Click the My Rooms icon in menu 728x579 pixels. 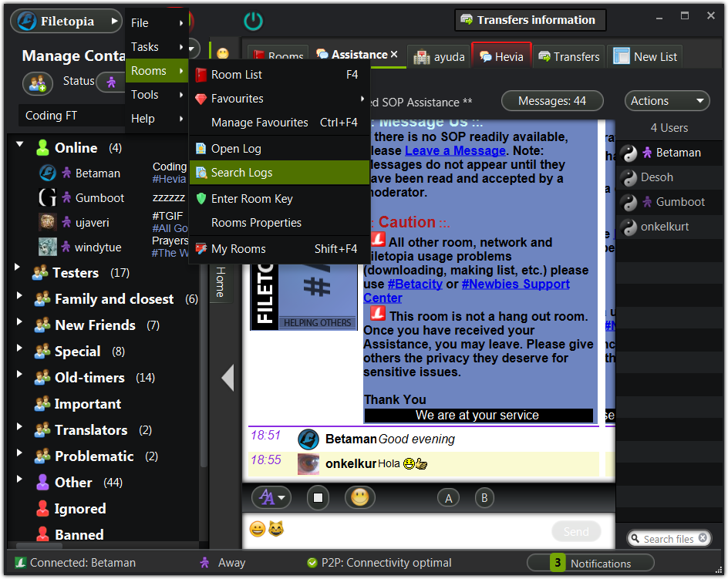201,249
